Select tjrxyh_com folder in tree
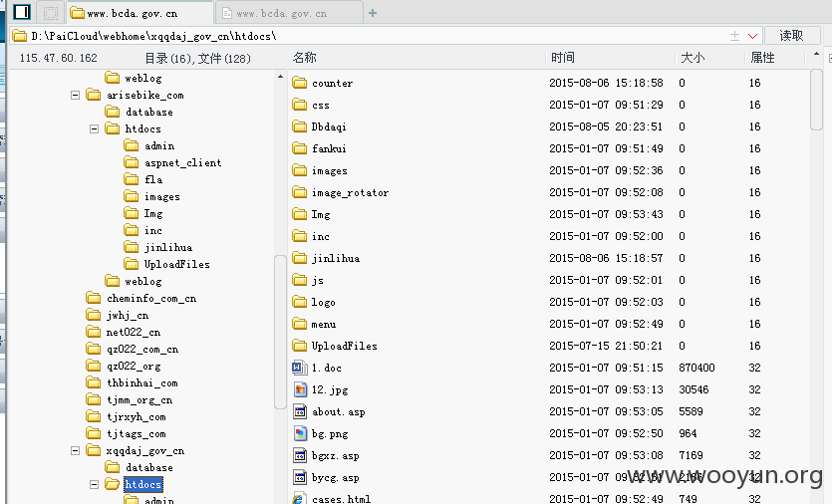The image size is (832, 504). tap(137, 417)
